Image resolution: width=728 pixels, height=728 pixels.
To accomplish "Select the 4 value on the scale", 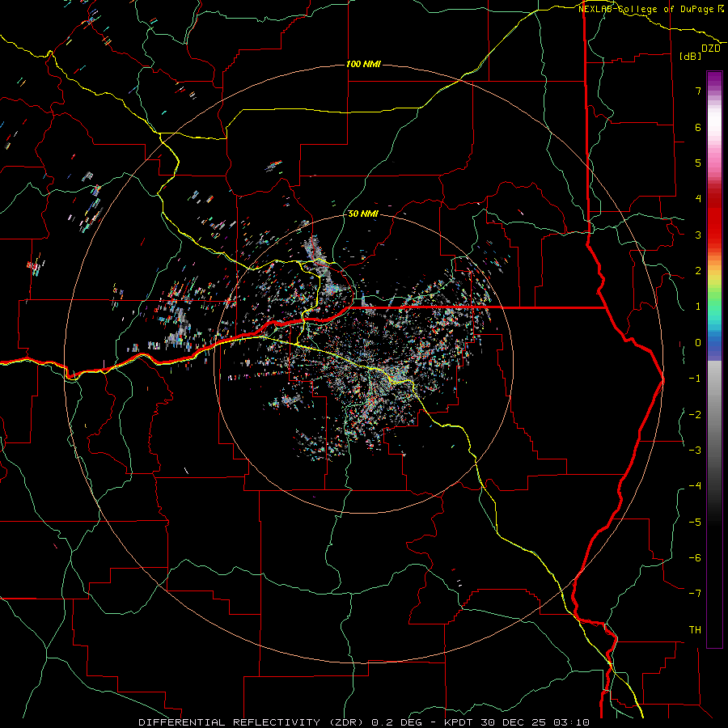I will point(698,199).
